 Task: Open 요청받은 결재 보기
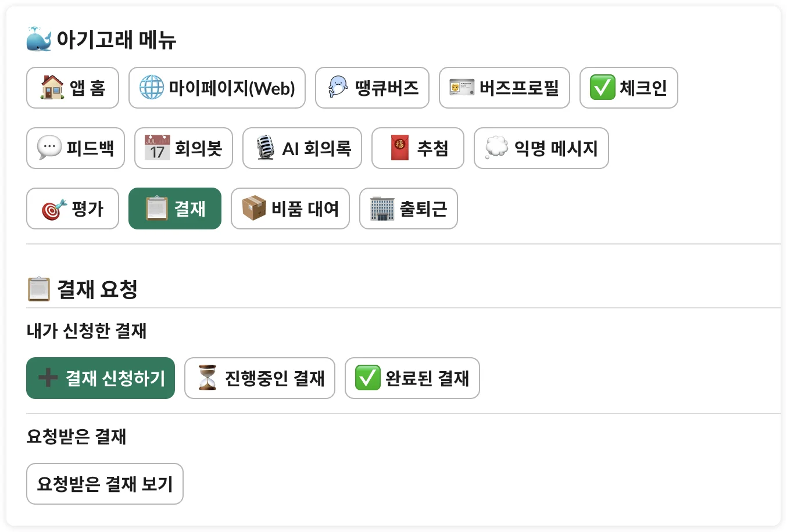(105, 484)
